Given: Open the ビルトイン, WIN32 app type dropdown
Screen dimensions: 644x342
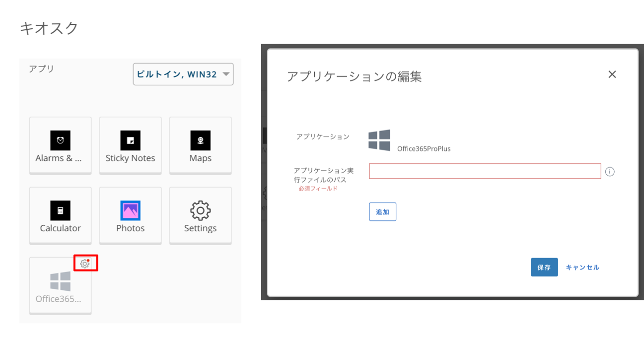Looking at the screenshot, I should (x=177, y=74).
